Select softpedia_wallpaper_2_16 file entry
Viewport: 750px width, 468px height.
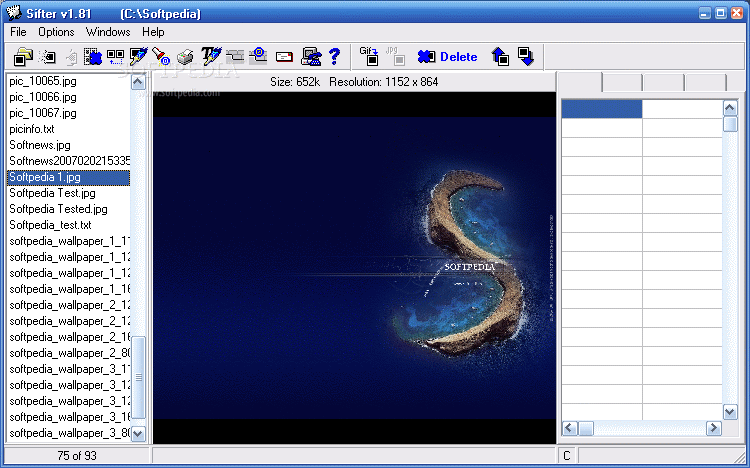pyautogui.click(x=68, y=337)
